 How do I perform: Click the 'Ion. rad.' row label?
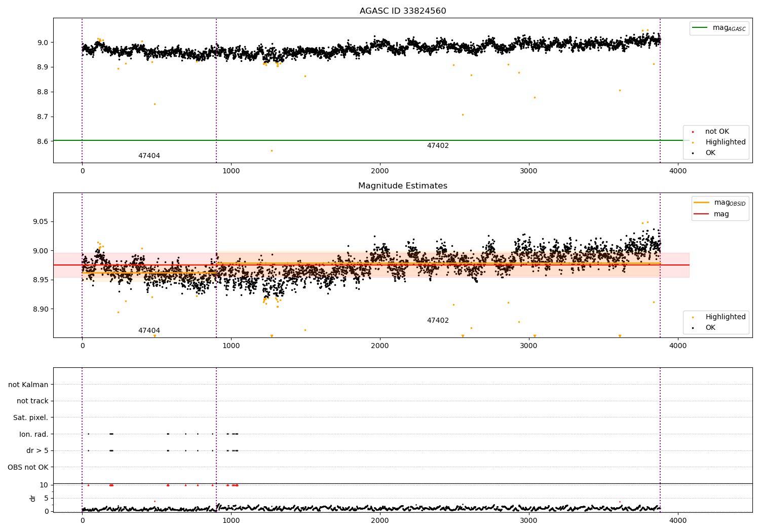(34, 434)
